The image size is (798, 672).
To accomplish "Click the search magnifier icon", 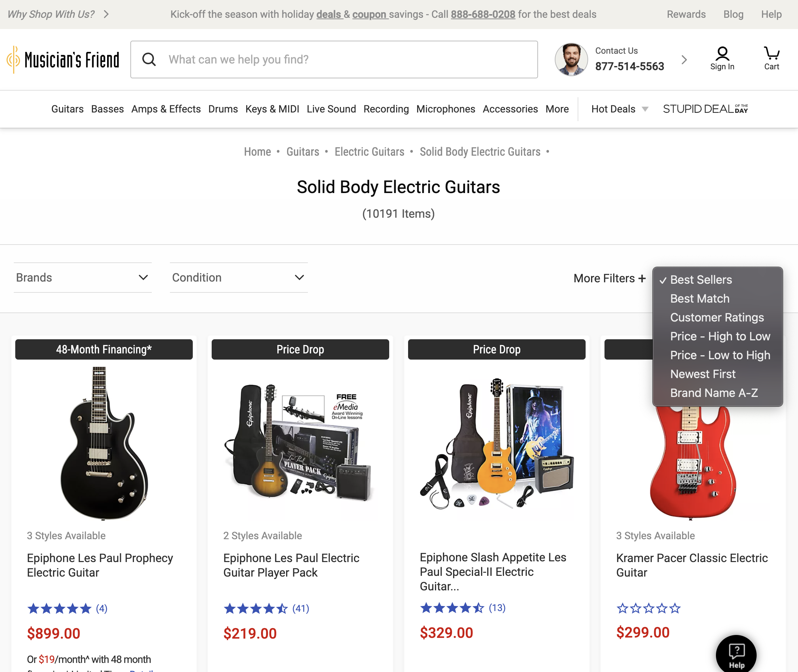I will pos(149,60).
